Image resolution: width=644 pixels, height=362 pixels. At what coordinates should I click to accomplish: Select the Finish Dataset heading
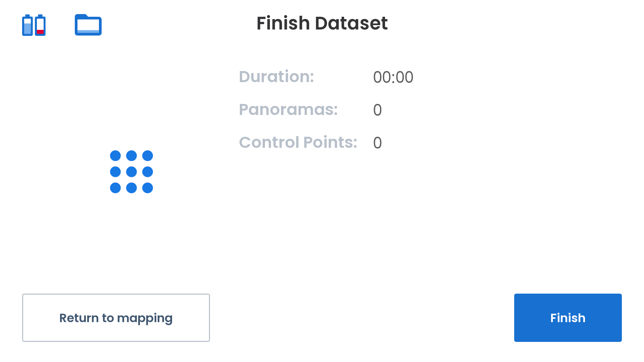322,23
